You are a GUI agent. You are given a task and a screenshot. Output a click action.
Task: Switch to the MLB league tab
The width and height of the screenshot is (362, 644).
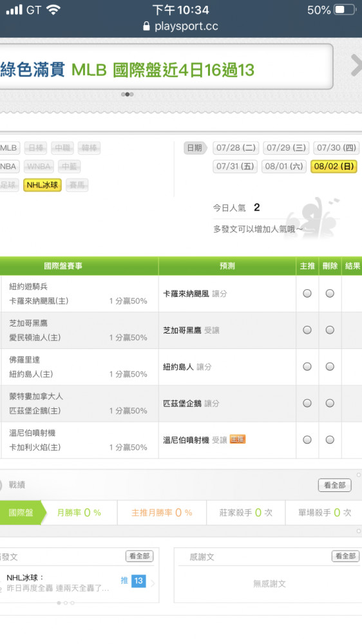coord(9,148)
